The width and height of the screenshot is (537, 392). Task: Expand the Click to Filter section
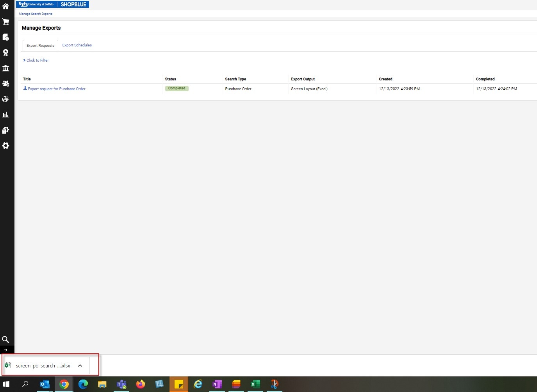point(36,60)
